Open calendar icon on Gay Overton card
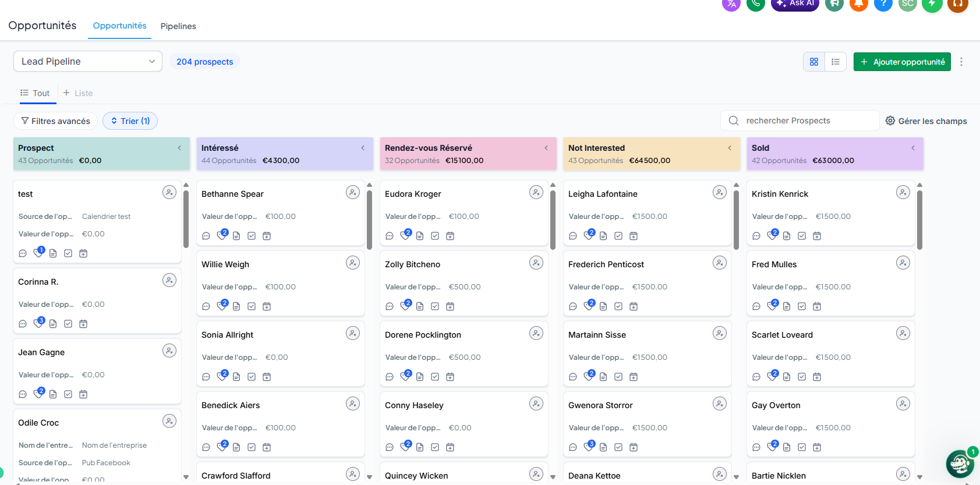 [x=817, y=447]
